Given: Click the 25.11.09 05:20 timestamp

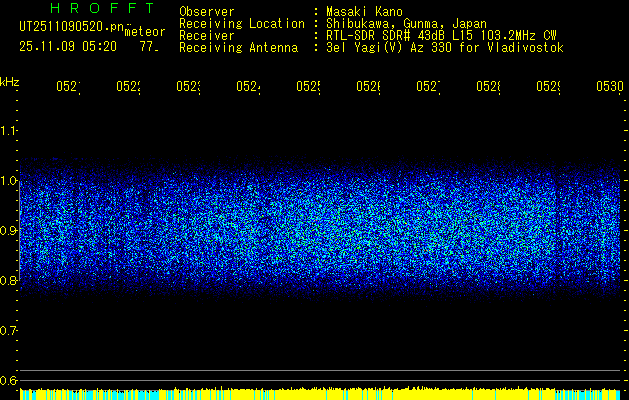Looking at the screenshot, I should [69, 46].
